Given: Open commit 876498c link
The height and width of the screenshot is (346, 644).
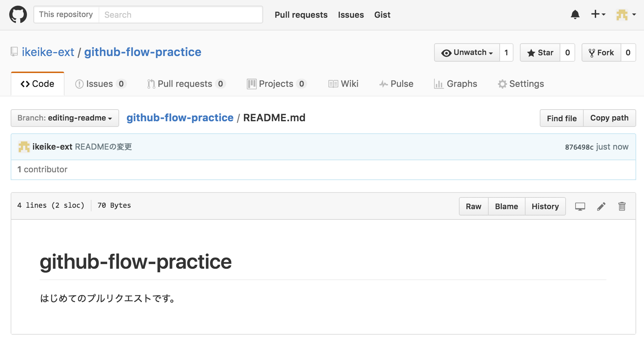Looking at the screenshot, I should pyautogui.click(x=579, y=147).
